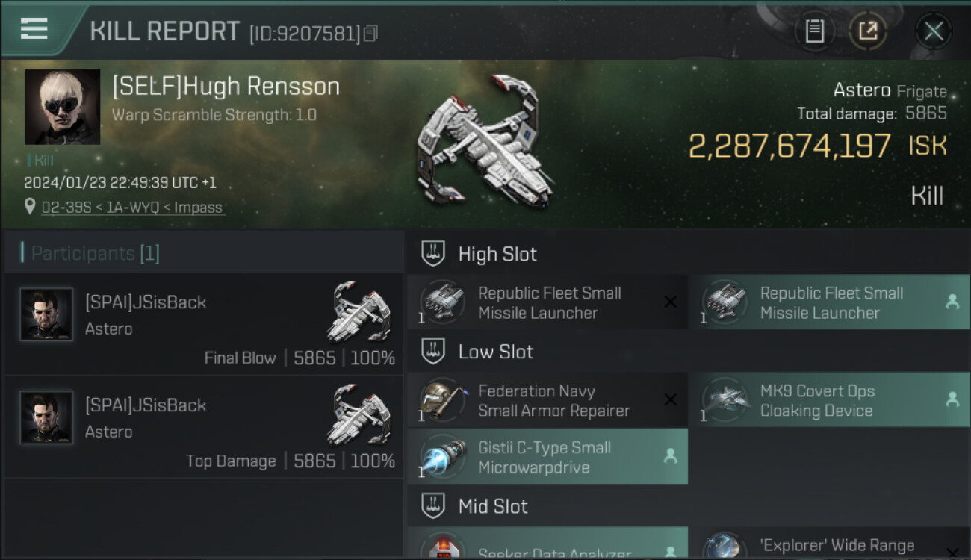Open the hamburger menu

tap(34, 28)
